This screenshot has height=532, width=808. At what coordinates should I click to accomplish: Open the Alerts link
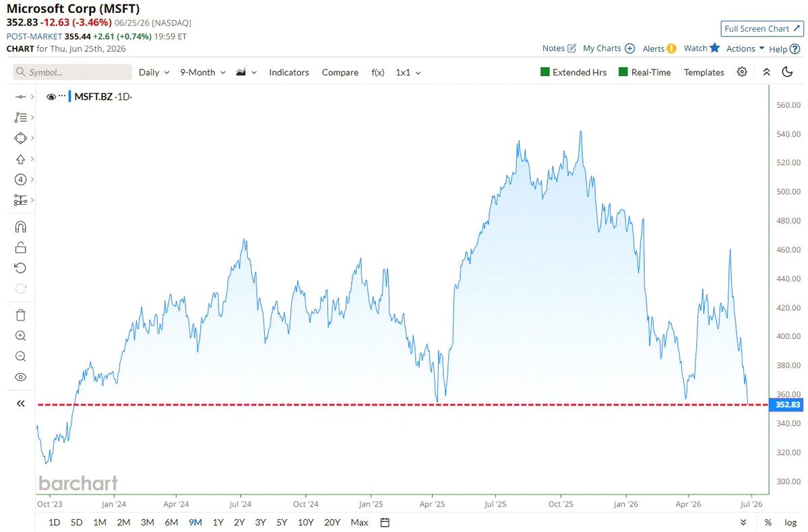pyautogui.click(x=659, y=48)
